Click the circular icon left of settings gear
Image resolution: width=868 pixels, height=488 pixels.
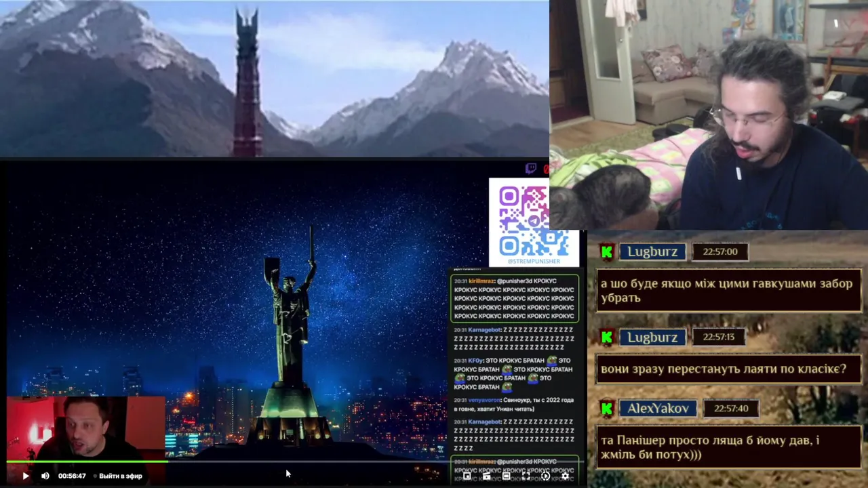pos(545,476)
